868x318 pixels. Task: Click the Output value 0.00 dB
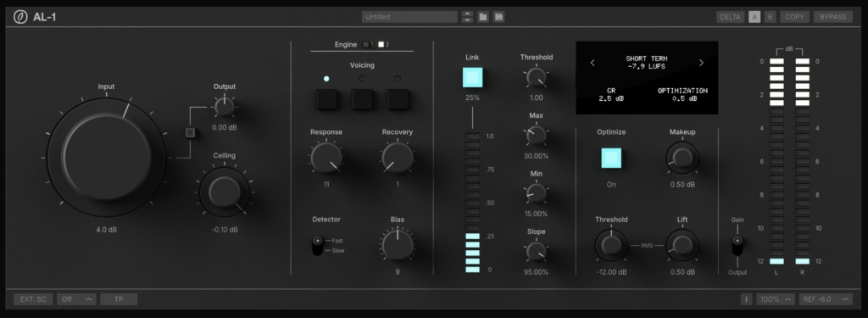[224, 127]
